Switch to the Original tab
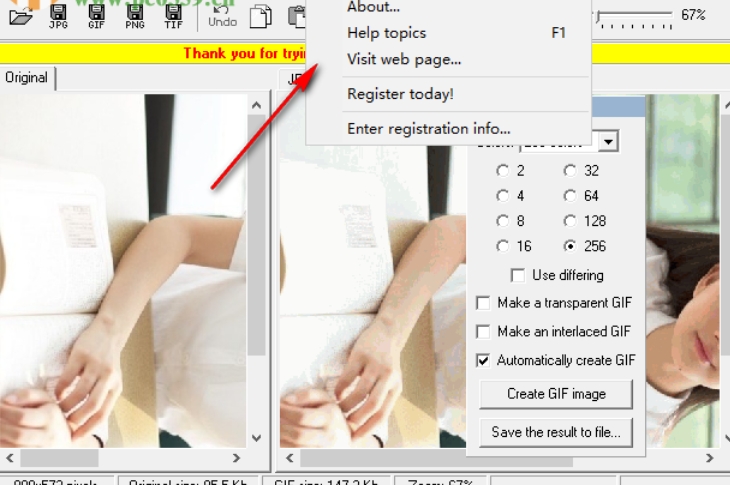The width and height of the screenshot is (730, 485). 27,78
